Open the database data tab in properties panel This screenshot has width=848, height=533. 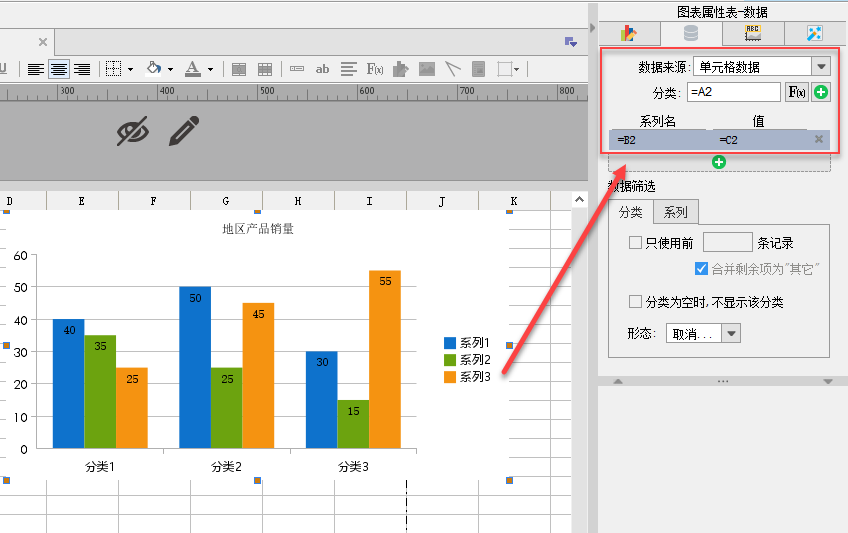tap(691, 34)
